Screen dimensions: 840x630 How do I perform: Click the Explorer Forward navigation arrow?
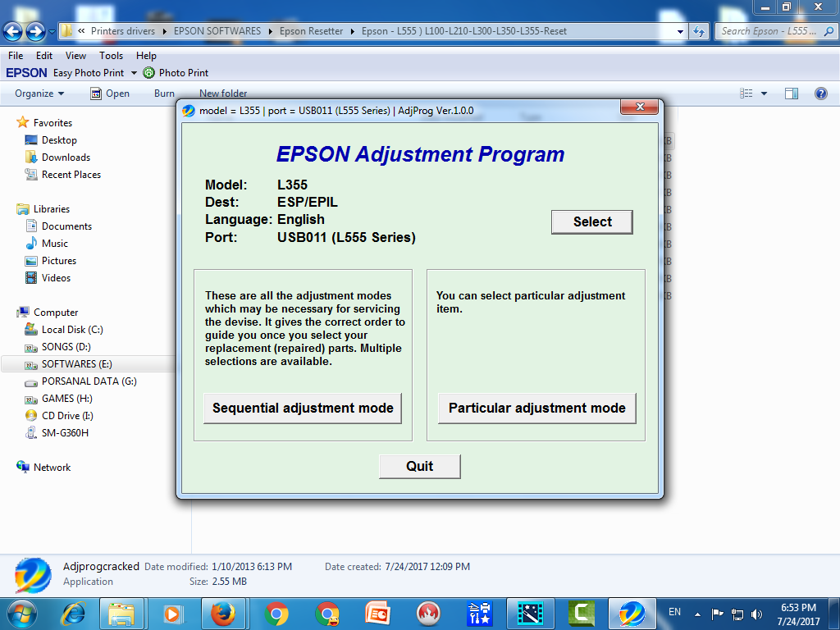point(36,32)
